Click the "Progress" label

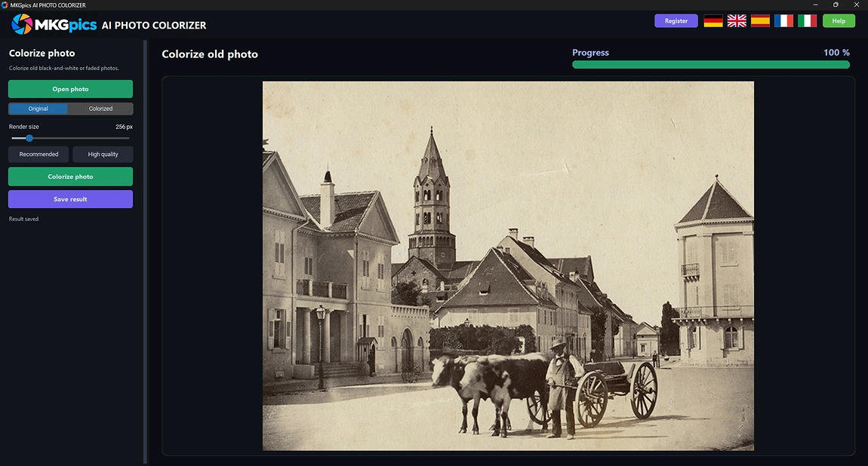pyautogui.click(x=591, y=53)
